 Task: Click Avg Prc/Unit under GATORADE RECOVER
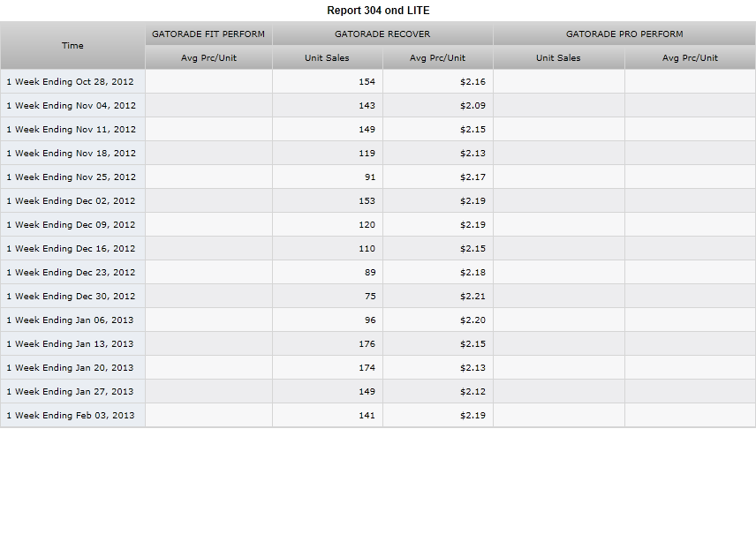(x=437, y=58)
